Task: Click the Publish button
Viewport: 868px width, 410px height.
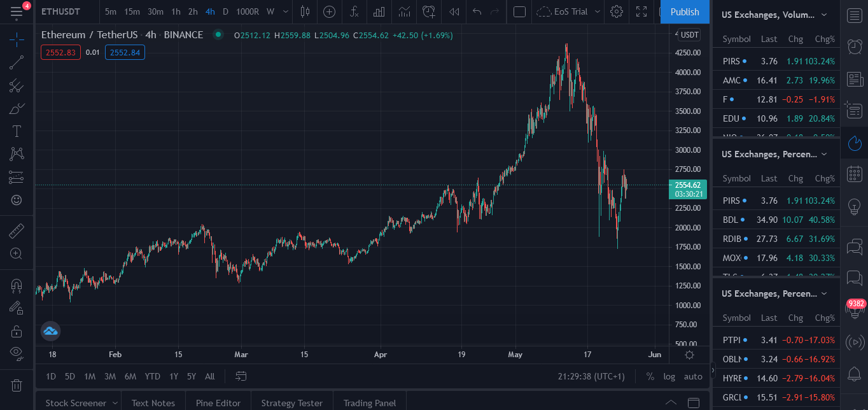Action: click(x=685, y=11)
